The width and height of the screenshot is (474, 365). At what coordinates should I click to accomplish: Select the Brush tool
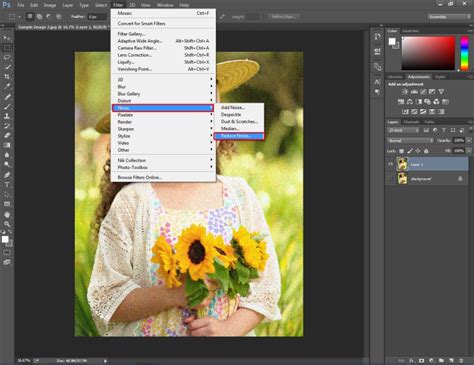click(7, 107)
